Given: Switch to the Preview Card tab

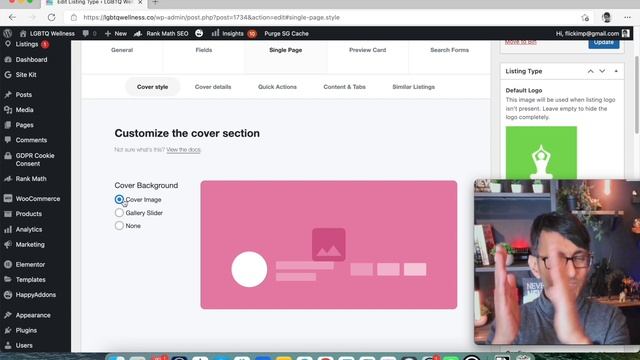Looking at the screenshot, I should pos(367,50).
